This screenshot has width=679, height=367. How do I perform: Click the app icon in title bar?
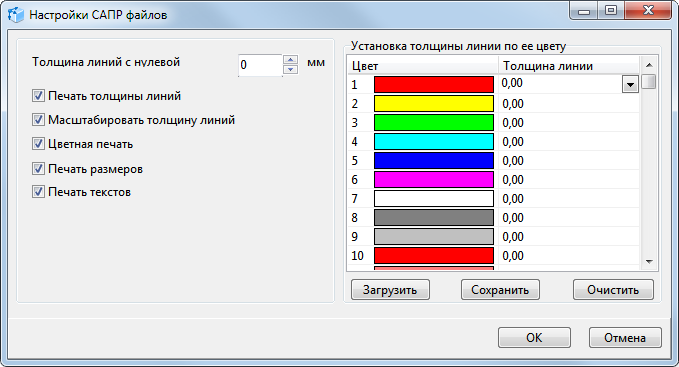tap(16, 15)
